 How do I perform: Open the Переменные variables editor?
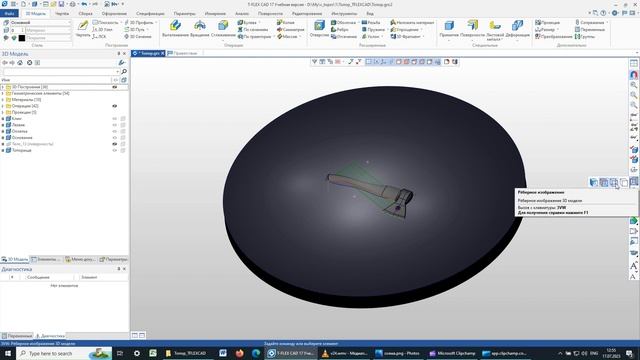point(590,29)
